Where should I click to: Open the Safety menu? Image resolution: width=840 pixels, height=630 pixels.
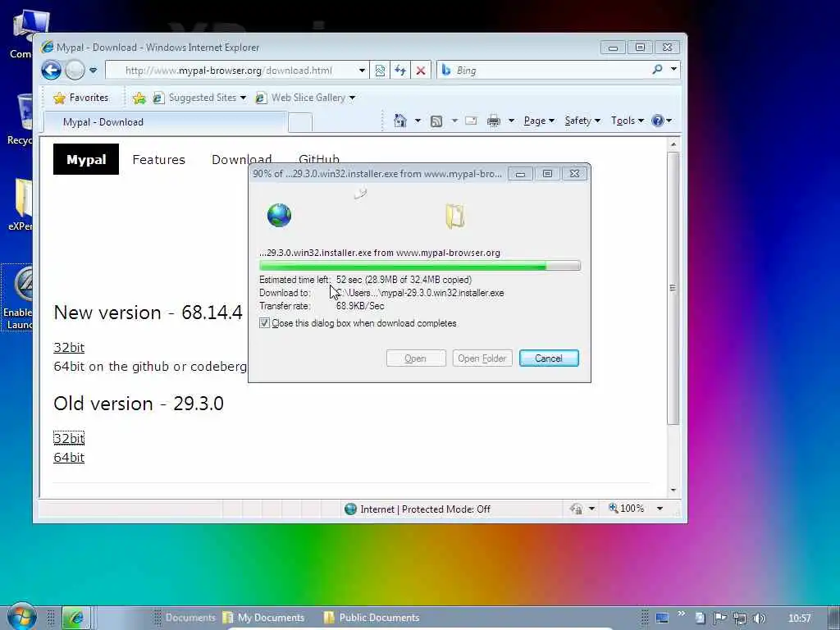[x=582, y=121]
